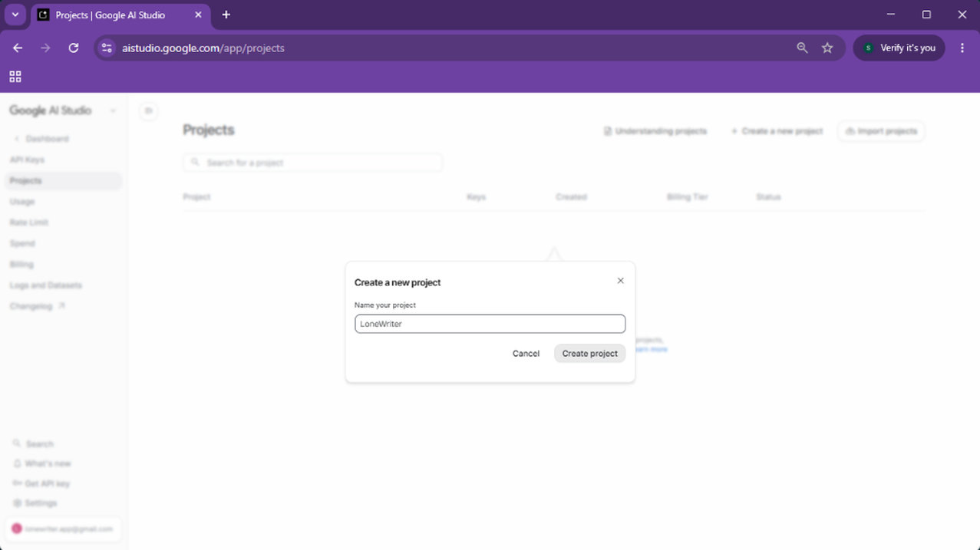
Task: Open Logs and Datasets in the sidebar
Action: click(x=46, y=285)
